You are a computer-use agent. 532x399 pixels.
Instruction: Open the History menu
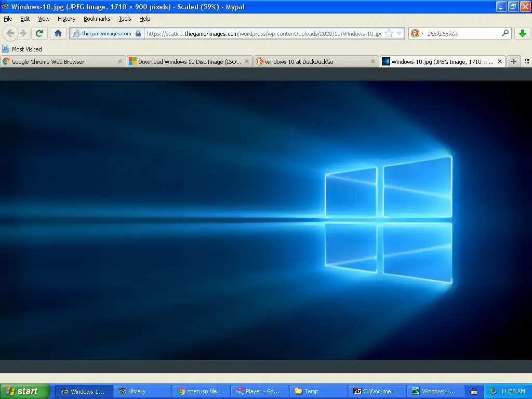(66, 19)
